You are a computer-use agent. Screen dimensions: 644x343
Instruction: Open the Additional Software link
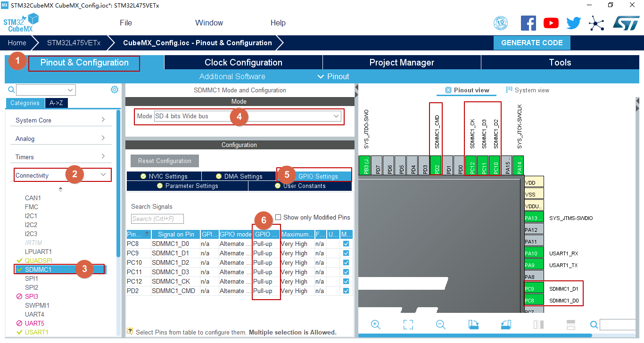click(232, 76)
